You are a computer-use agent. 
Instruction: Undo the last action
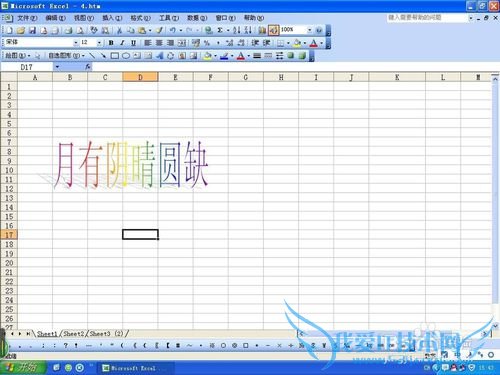pos(173,31)
